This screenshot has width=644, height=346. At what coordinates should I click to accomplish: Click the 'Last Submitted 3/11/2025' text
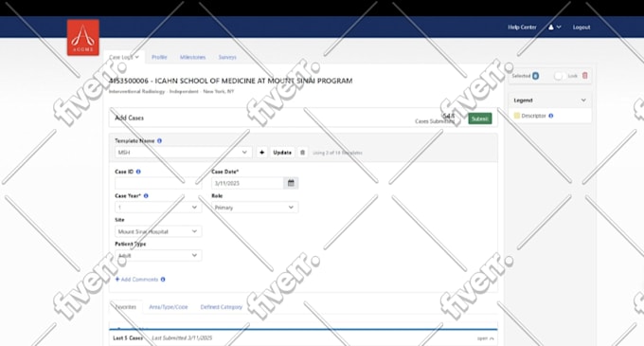(x=182, y=338)
